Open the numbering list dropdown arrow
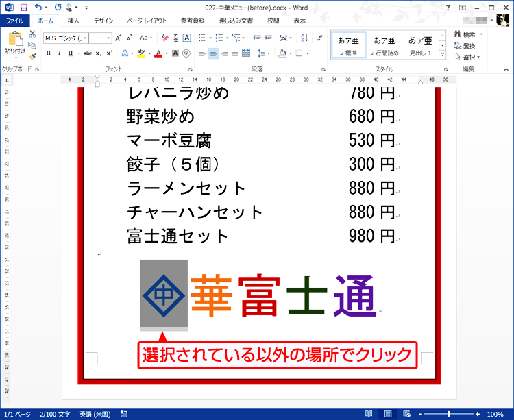Viewport: 514px width, 420px height. pyautogui.click(x=227, y=38)
